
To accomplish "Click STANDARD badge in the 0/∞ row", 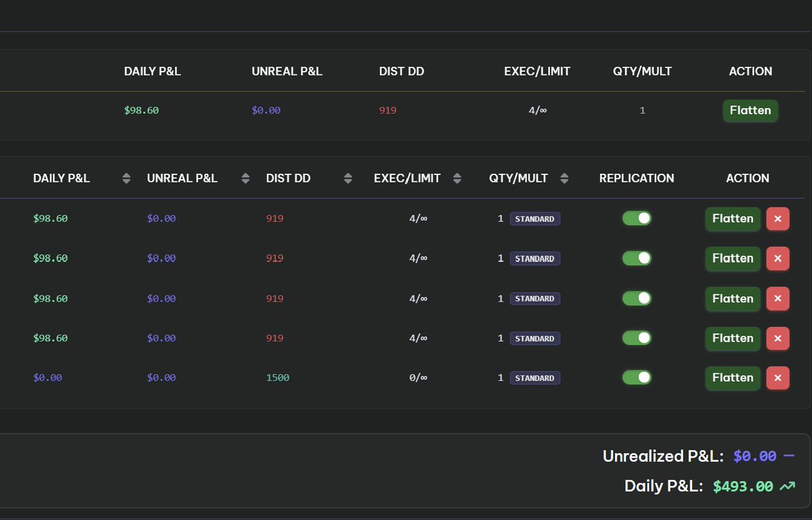I will (535, 378).
